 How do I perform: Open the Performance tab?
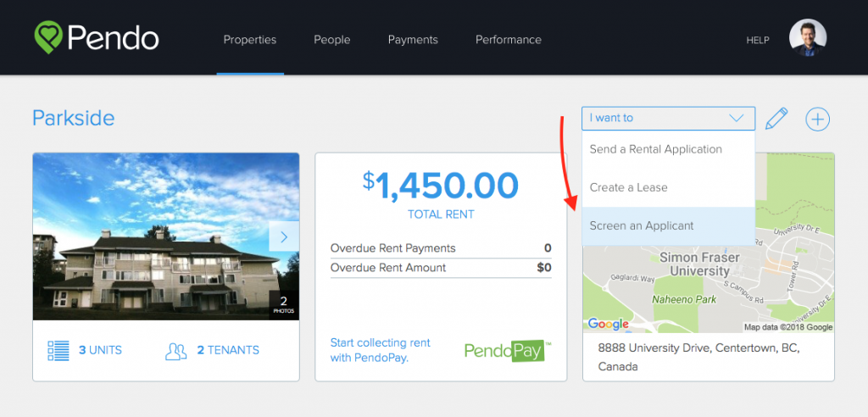(509, 40)
